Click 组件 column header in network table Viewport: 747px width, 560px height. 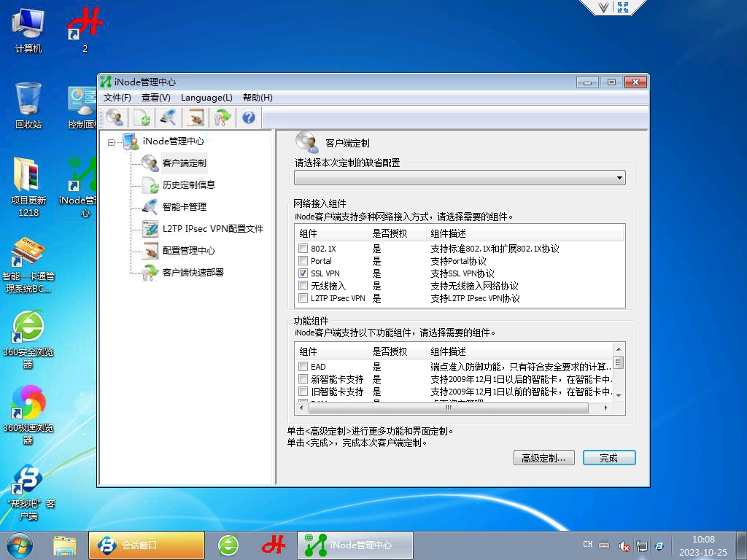tap(332, 234)
